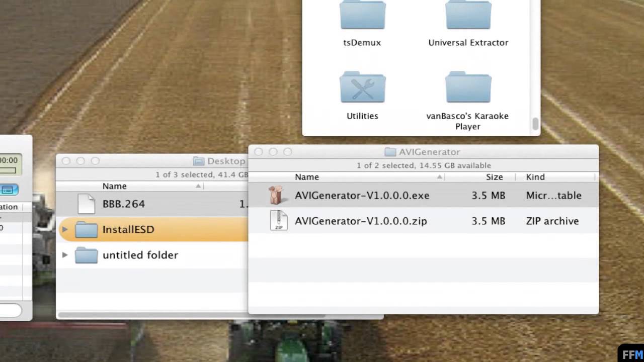Click the 3.5 MB size of the zip file
This screenshot has height=362, width=644.
point(489,221)
